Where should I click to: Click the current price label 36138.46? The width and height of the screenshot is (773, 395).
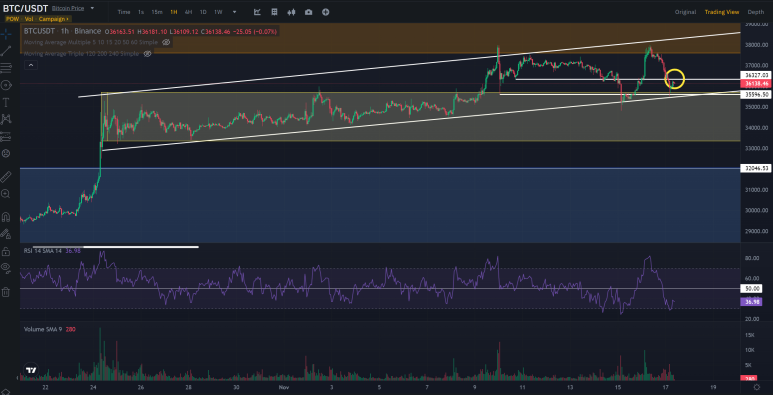pos(756,84)
